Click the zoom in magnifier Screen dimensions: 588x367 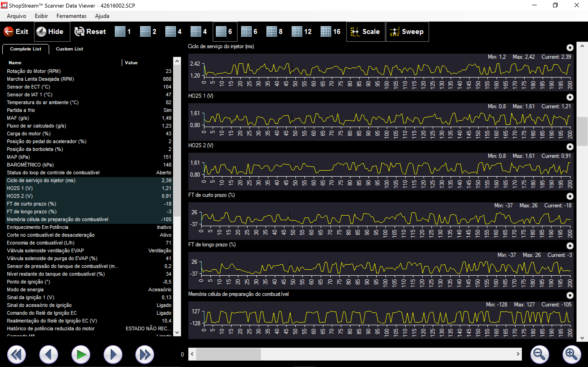(x=571, y=354)
